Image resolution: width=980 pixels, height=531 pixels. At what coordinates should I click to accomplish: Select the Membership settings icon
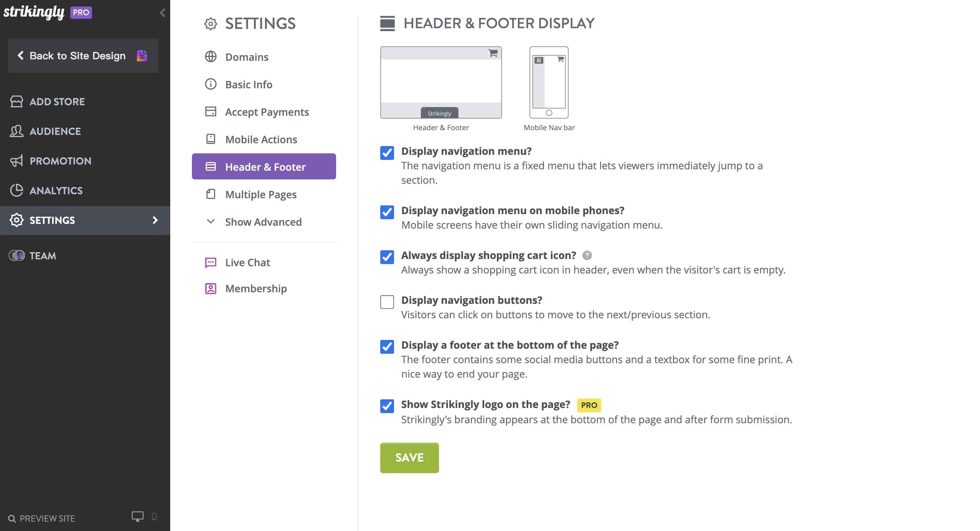click(210, 289)
